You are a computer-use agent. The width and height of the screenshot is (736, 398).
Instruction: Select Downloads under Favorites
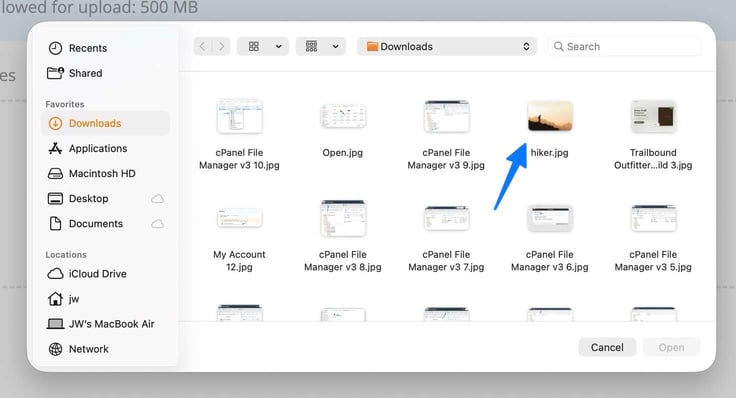[106, 123]
